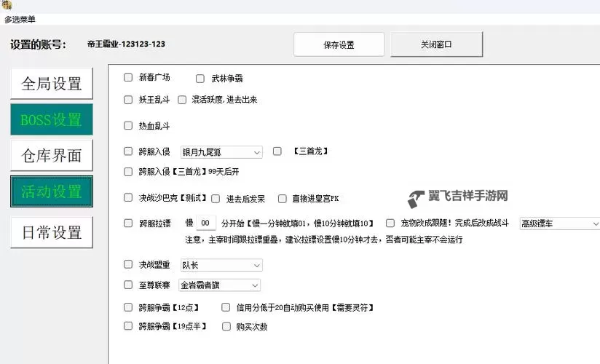Toggle 决战沙巴克【测试】 checkbox
The height and width of the screenshot is (364, 600).
coord(128,197)
